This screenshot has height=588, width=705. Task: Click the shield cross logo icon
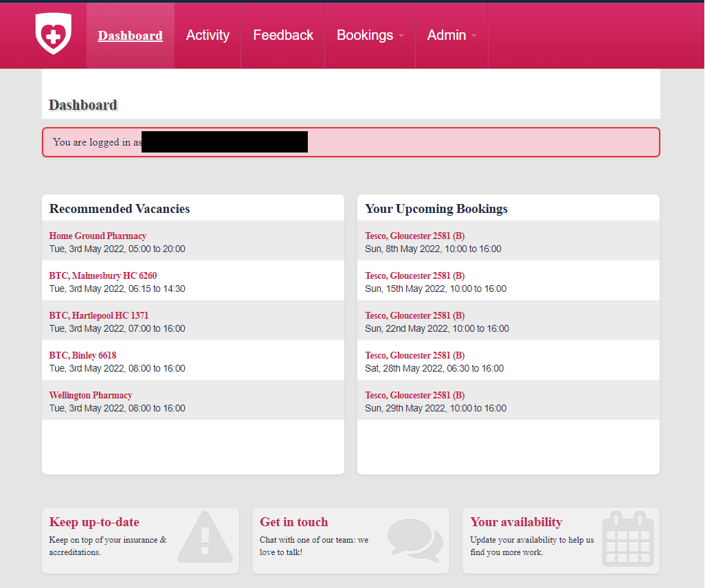[53, 34]
